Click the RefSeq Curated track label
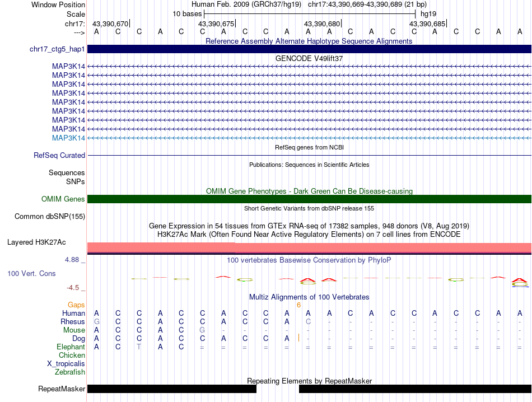Image resolution: width=532 pixels, height=402 pixels. point(59,156)
